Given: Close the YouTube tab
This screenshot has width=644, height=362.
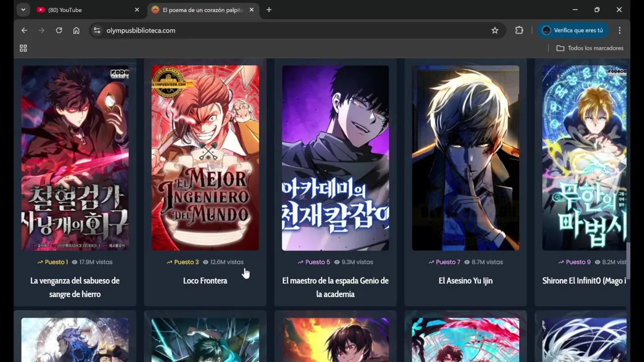Looking at the screenshot, I should pos(137,10).
